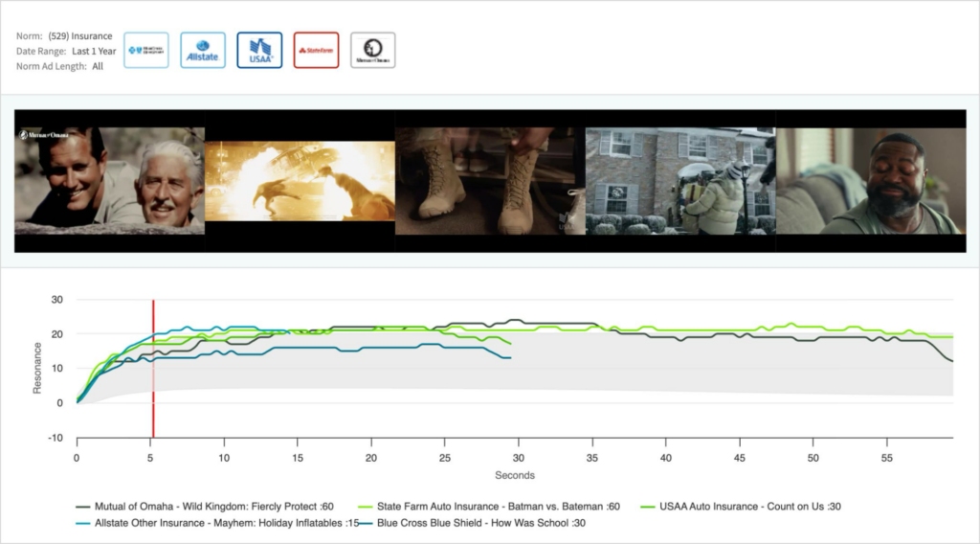The image size is (980, 544).
Task: Open the Mutual of Omaha two-men ad thumbnail
Action: [x=109, y=181]
